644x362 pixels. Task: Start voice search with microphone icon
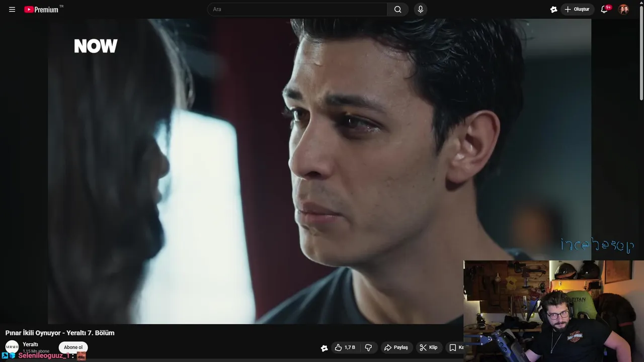pyautogui.click(x=421, y=9)
